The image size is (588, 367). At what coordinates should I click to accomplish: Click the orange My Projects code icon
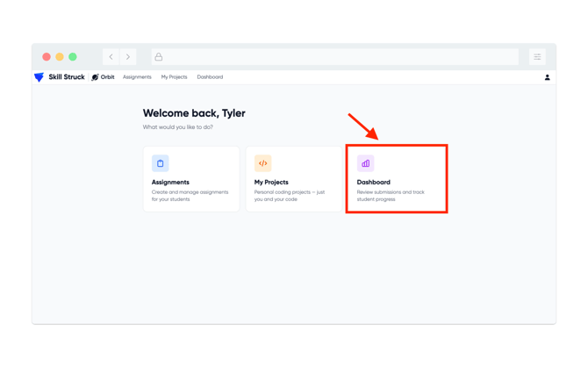click(x=263, y=163)
